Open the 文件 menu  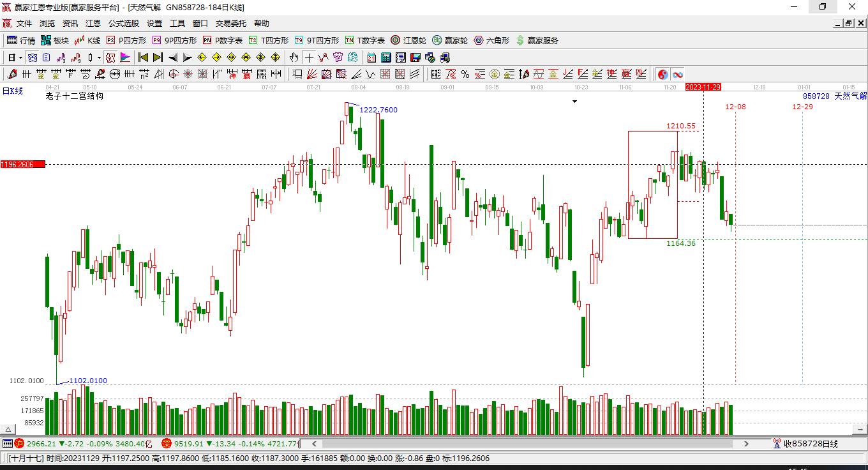[24, 24]
